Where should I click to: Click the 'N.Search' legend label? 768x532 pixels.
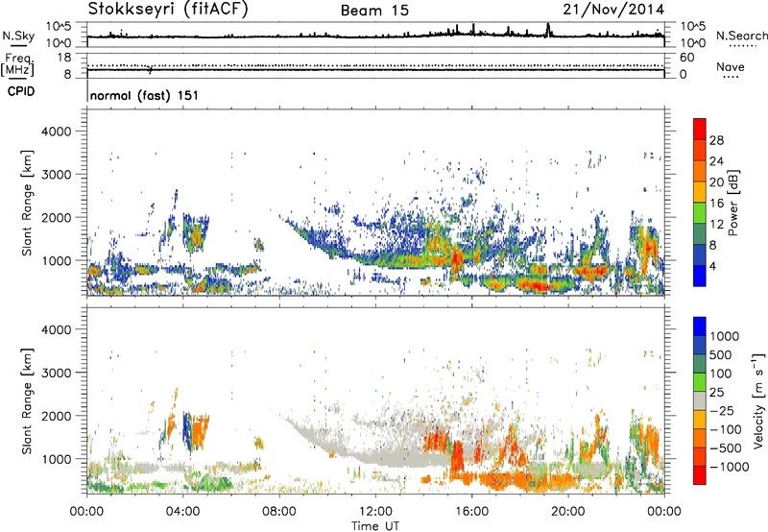[x=741, y=36]
